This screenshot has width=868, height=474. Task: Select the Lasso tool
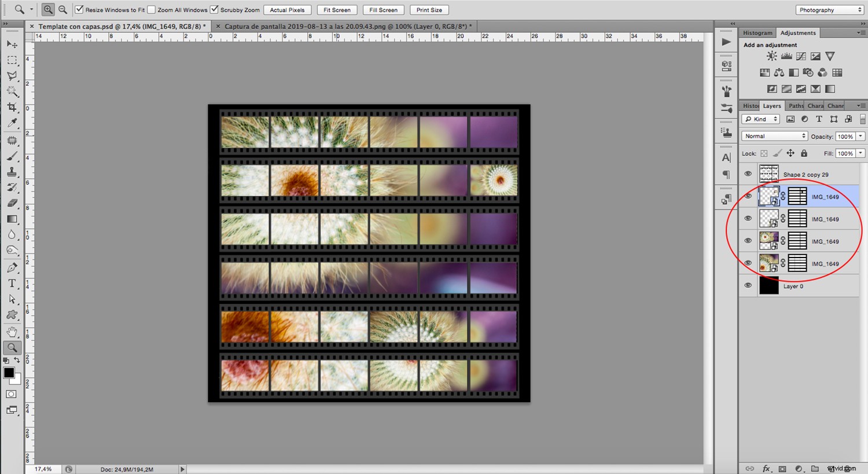[x=12, y=76]
